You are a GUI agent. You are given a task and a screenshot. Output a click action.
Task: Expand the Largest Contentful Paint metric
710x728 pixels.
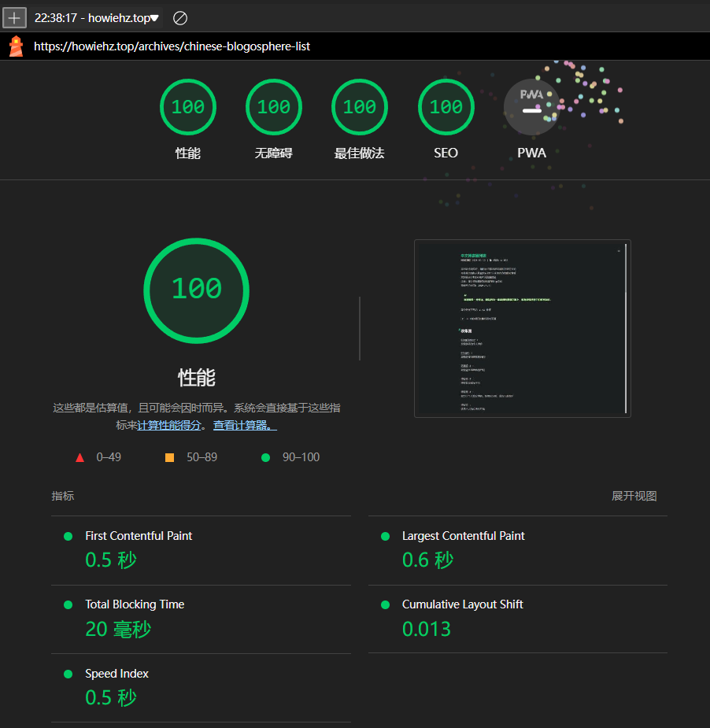tap(463, 536)
